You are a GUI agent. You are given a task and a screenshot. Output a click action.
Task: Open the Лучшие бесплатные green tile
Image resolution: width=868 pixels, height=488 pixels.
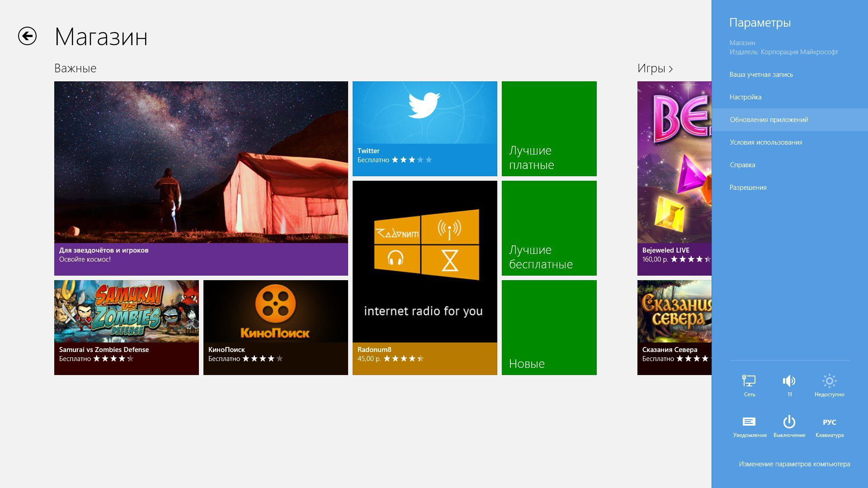click(x=549, y=228)
